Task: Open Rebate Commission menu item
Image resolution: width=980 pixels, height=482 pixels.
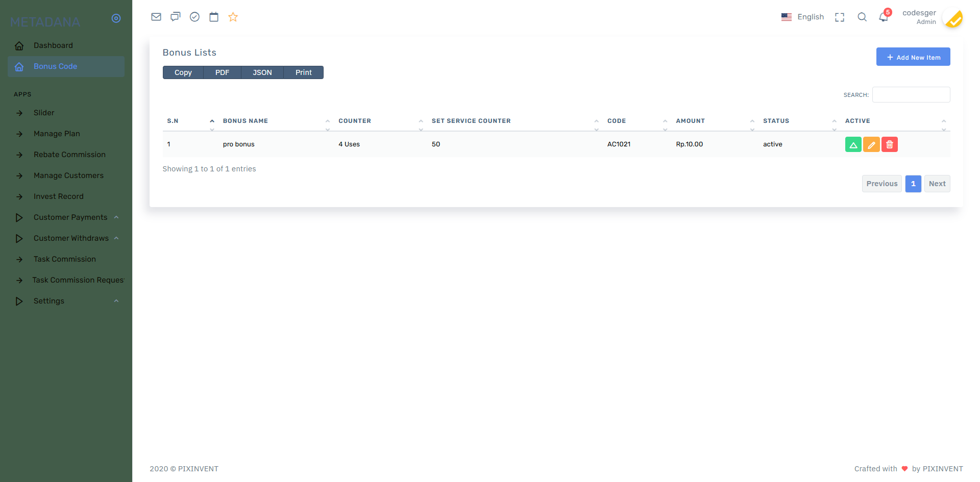Action: point(66,155)
